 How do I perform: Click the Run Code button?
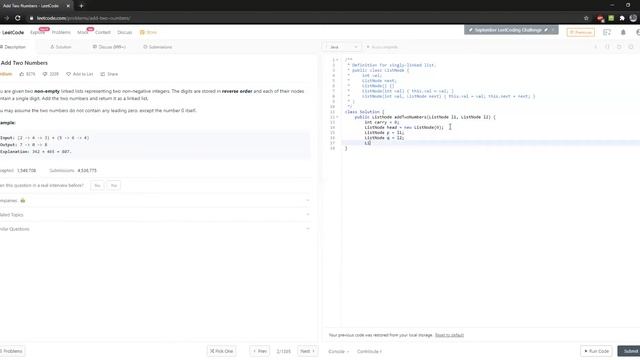tap(597, 351)
